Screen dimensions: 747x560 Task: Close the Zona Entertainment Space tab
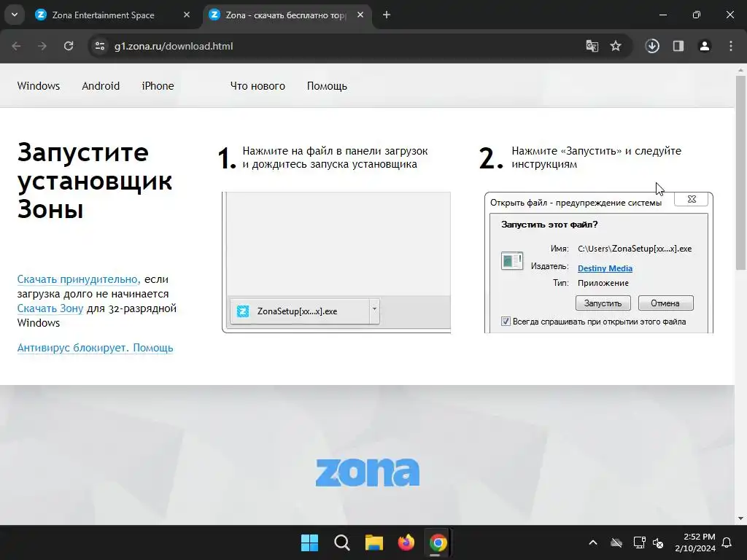pos(187,15)
